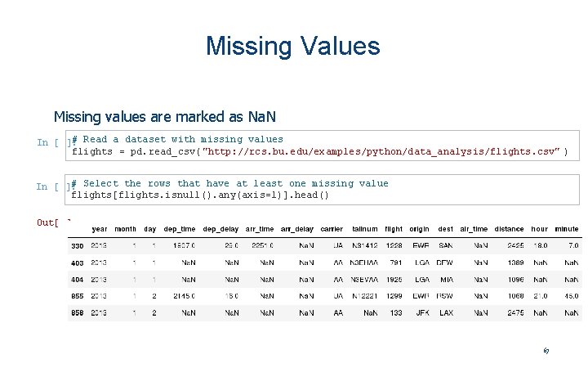Screen dimensions: 588x368
Task: Click the carrier column header
Action: click(332, 229)
